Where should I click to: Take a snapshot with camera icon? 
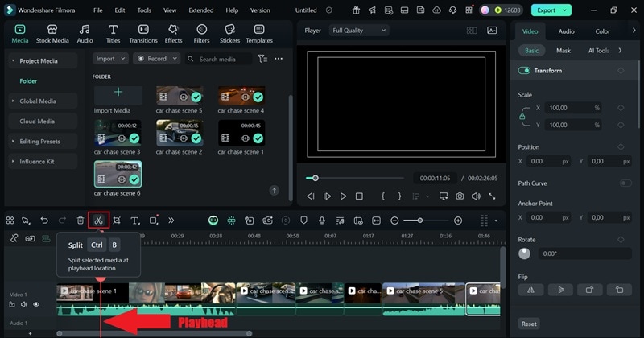460,196
